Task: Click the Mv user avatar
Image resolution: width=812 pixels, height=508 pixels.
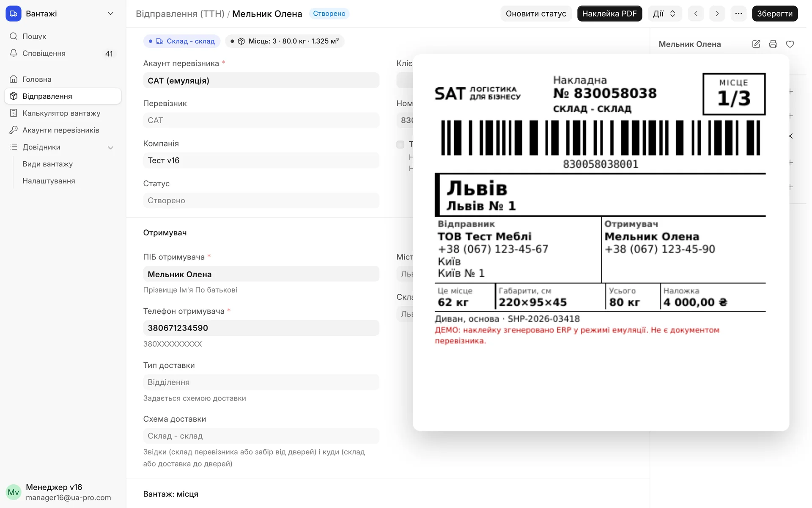Action: coord(14,492)
